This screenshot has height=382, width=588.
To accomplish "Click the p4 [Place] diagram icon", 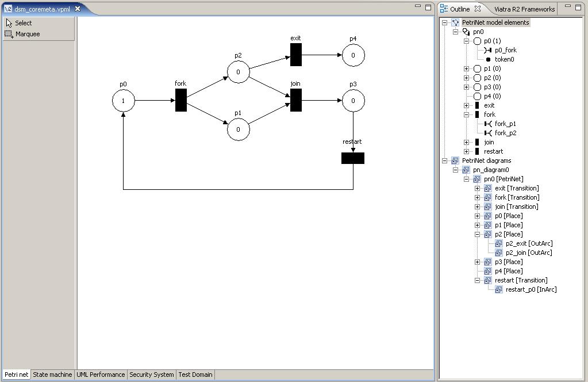I will click(x=488, y=272).
